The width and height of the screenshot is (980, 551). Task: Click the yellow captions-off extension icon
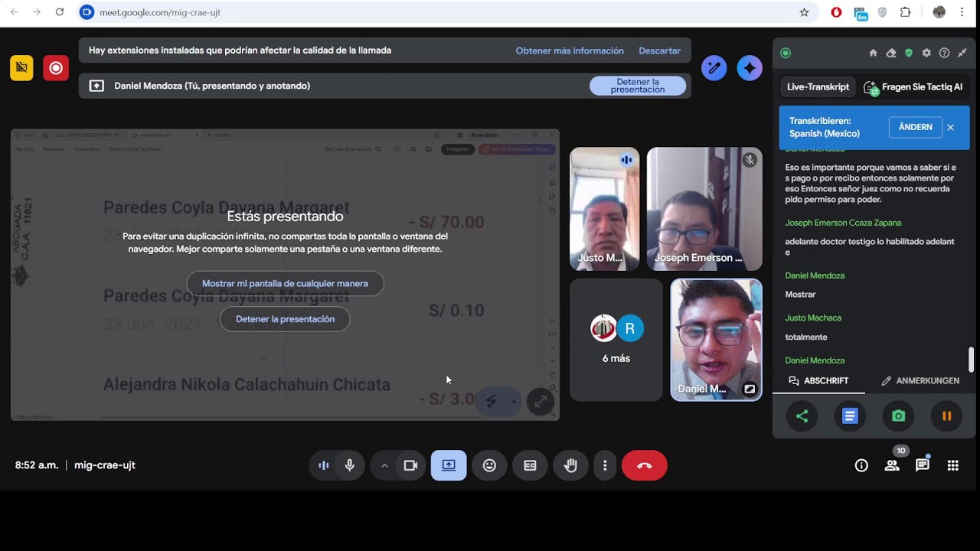click(21, 68)
